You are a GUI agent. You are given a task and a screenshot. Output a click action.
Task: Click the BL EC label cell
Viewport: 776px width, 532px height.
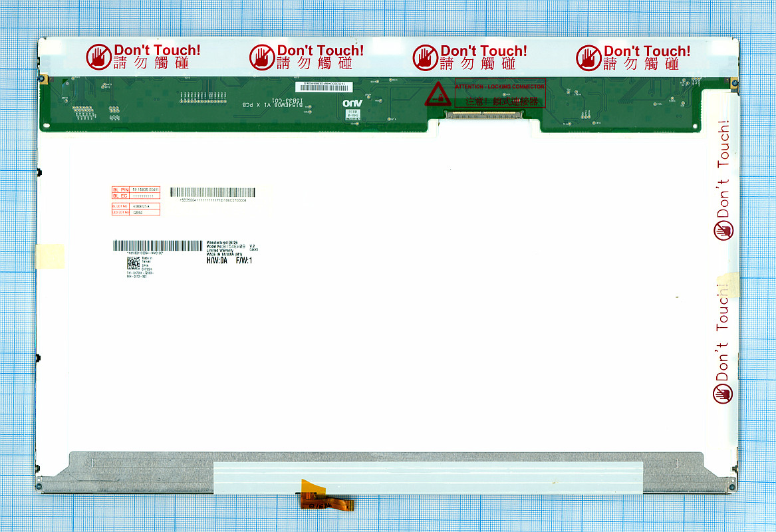point(120,196)
